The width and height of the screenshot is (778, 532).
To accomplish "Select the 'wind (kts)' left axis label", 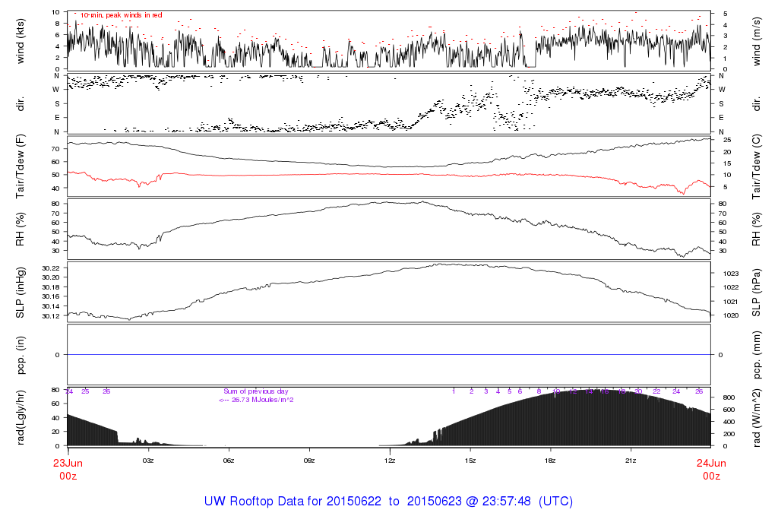I will coord(21,40).
